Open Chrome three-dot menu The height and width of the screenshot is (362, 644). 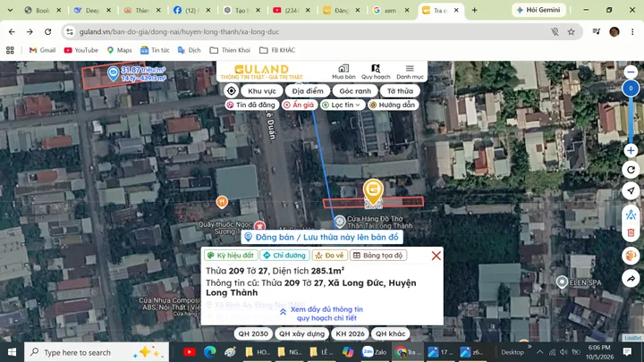[632, 31]
